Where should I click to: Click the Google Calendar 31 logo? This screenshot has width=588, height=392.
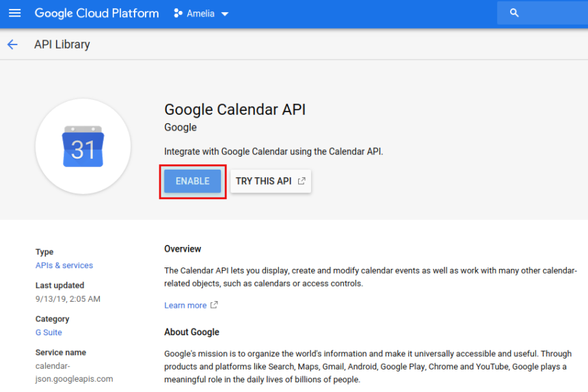tap(83, 146)
